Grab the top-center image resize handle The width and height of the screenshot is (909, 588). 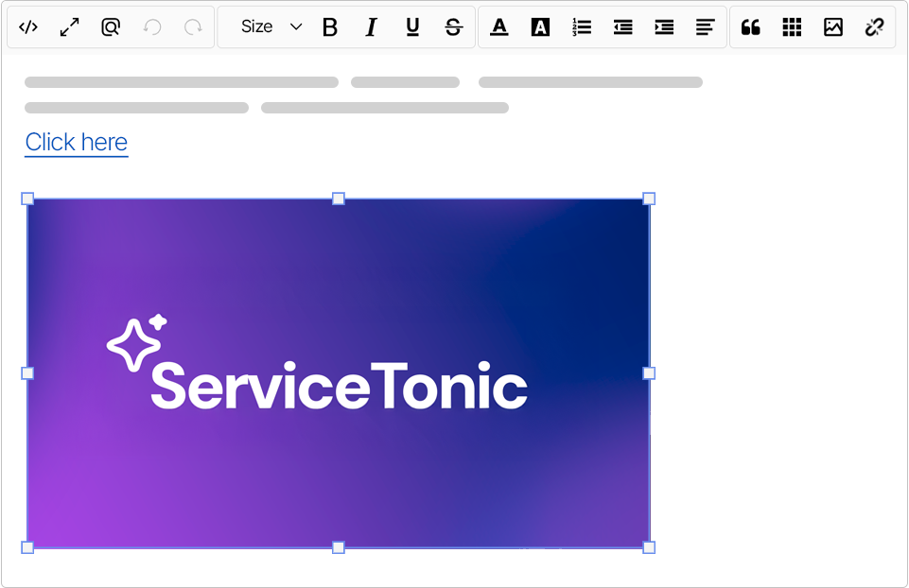coord(339,199)
